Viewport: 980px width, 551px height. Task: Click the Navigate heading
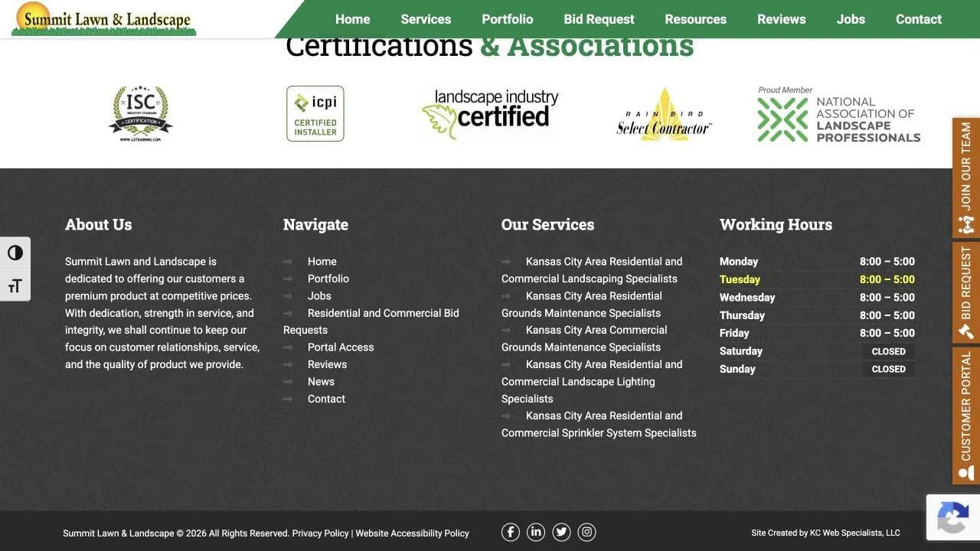[315, 224]
